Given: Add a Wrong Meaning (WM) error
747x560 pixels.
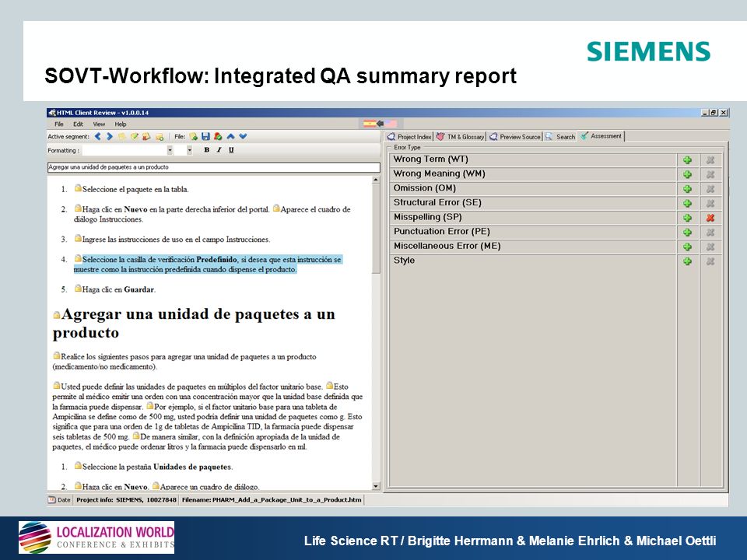Looking at the screenshot, I should 687,174.
